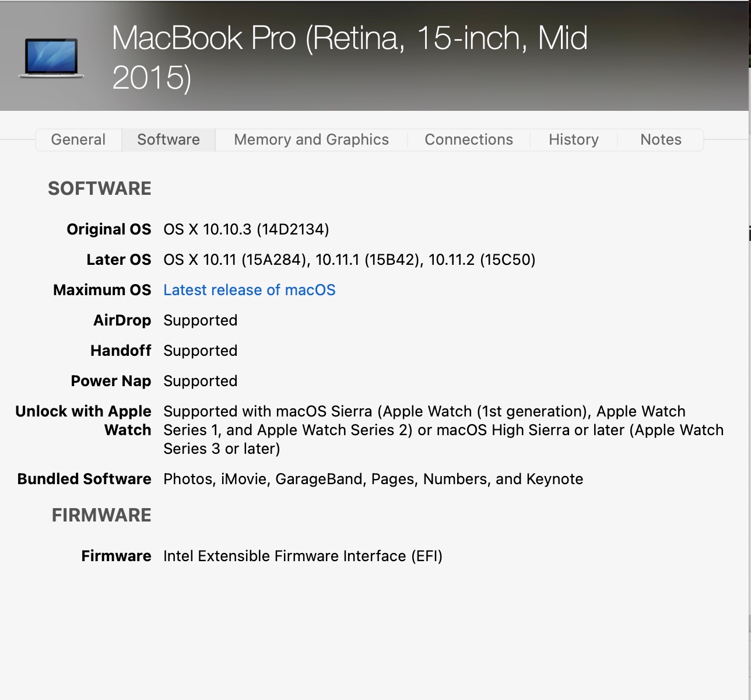Select the Intel Extensible Firmware Interface (EFI) value
The height and width of the screenshot is (700, 751).
pos(303,556)
